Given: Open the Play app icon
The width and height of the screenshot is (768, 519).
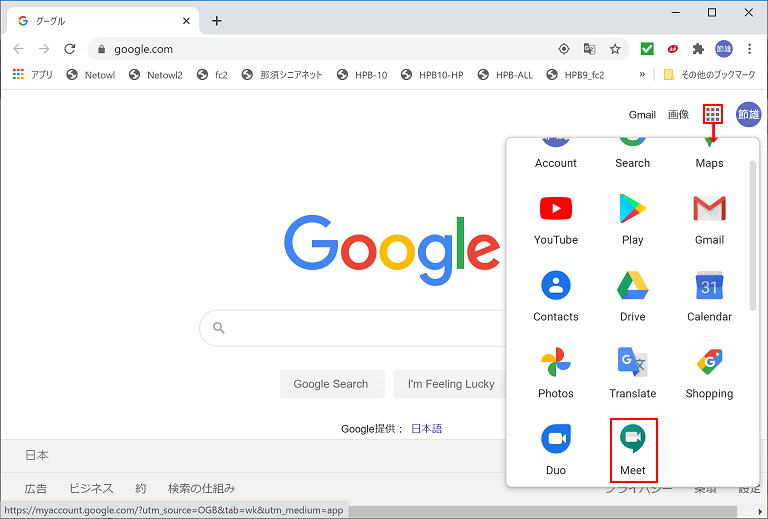Looking at the screenshot, I should pos(632,220).
